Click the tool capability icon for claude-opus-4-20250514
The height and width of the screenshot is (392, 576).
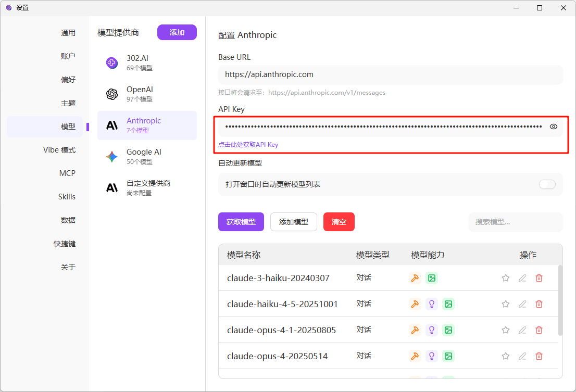[x=415, y=356]
